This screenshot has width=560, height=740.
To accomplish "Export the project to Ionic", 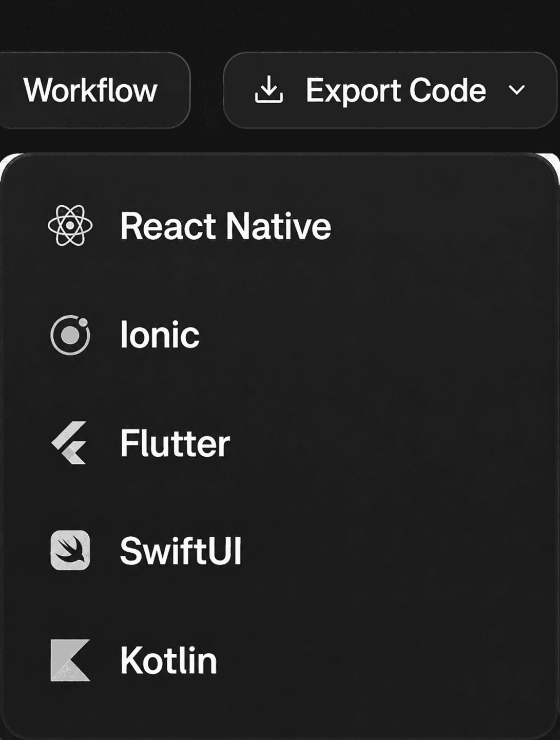I will point(280,335).
